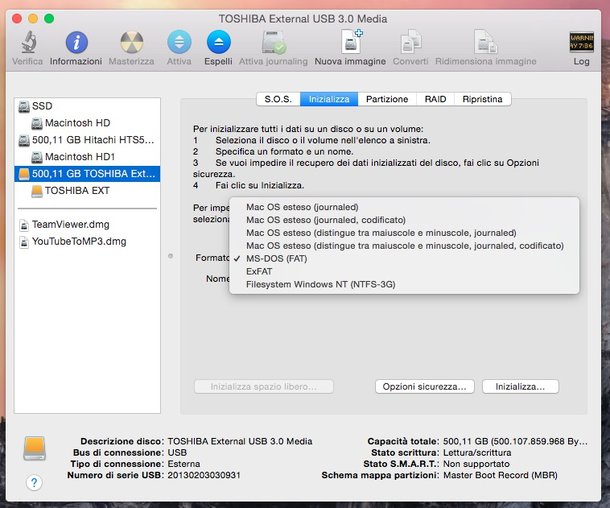
Task: Click the window title TOSHIBA External USB 3.0 Media
Action: coord(303,19)
